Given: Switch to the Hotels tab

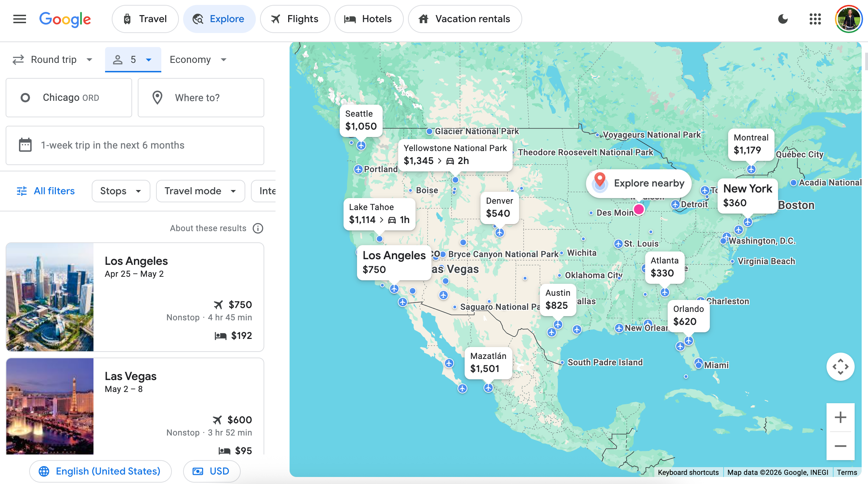Looking at the screenshot, I should click(x=369, y=19).
